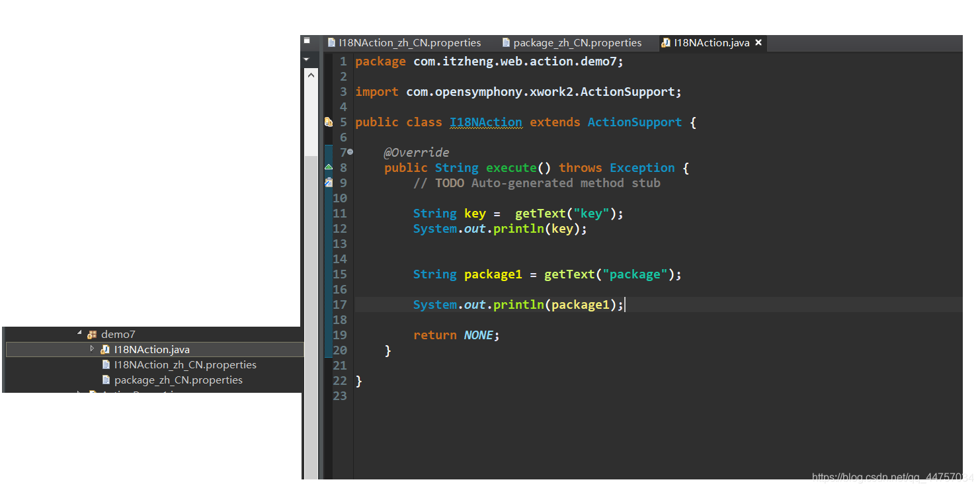Collapse the execute method fold on line 7
The height and width of the screenshot is (490, 980).
tap(350, 152)
